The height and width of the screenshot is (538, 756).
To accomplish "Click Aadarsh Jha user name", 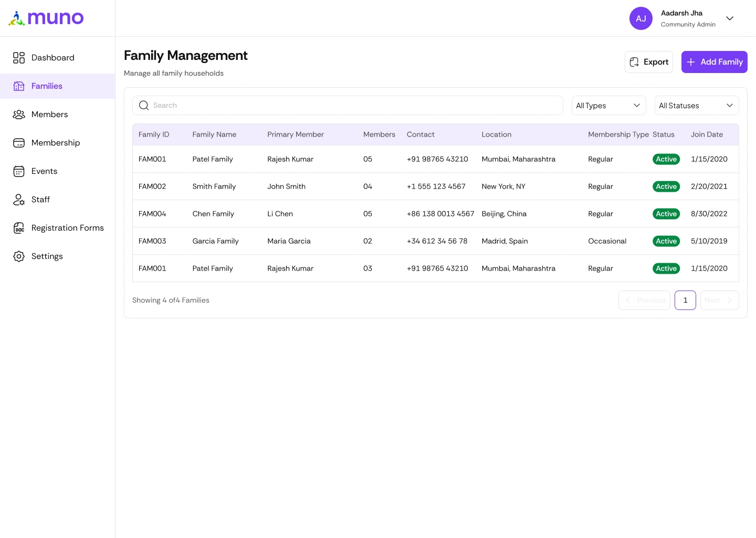I will (681, 13).
